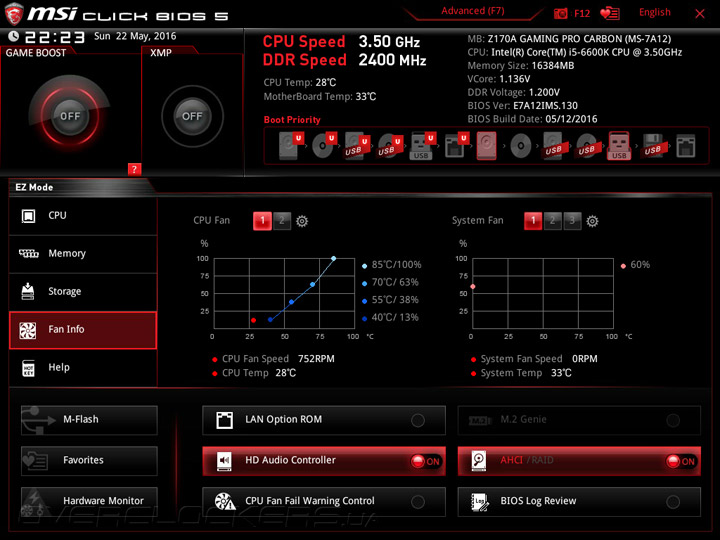Click the DDR Speed 2400 MHz value
The image size is (720, 540).
[x=392, y=60]
